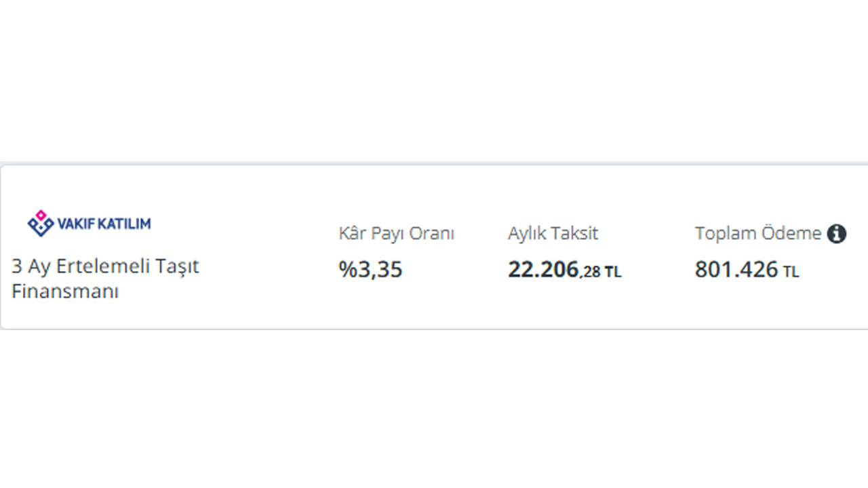This screenshot has height=488, width=868.
Task: Click the TL unit after monthly installment
Action: pos(613,272)
